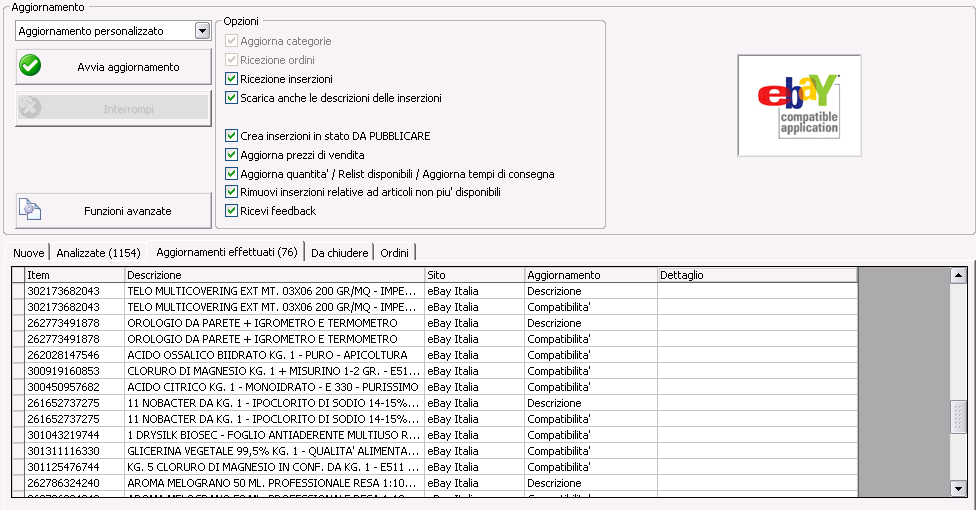Click the eBay compatible application logo
This screenshot has height=510, width=976.
[799, 105]
